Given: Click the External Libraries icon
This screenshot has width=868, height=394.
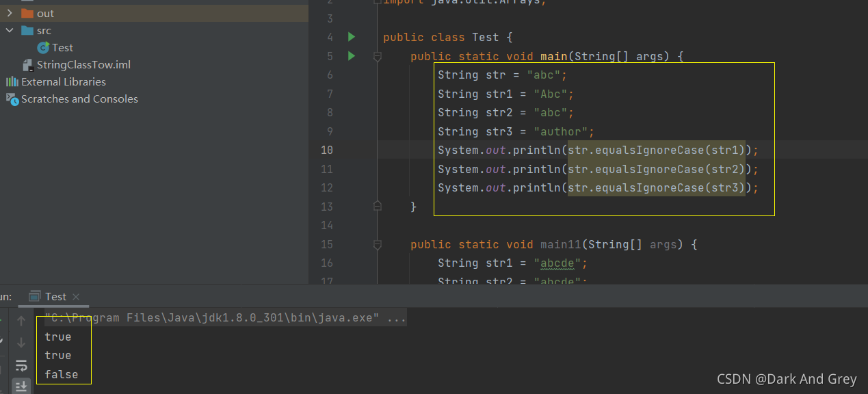Looking at the screenshot, I should 12,81.
